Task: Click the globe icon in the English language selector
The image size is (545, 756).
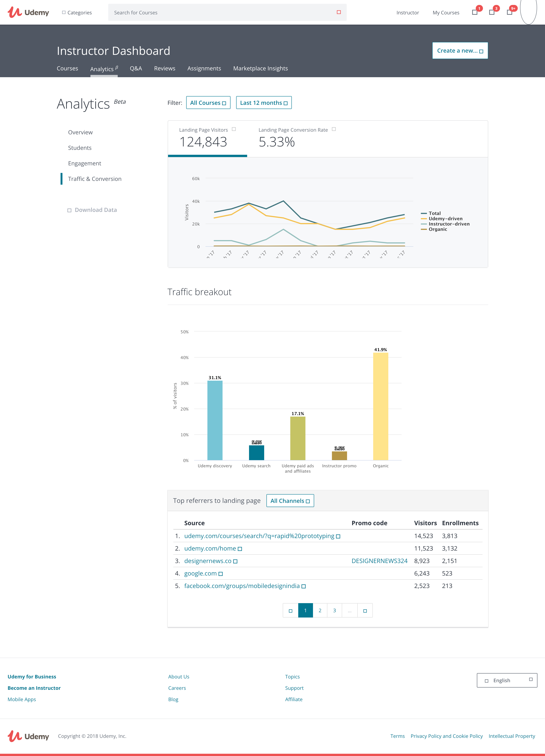Action: [486, 681]
